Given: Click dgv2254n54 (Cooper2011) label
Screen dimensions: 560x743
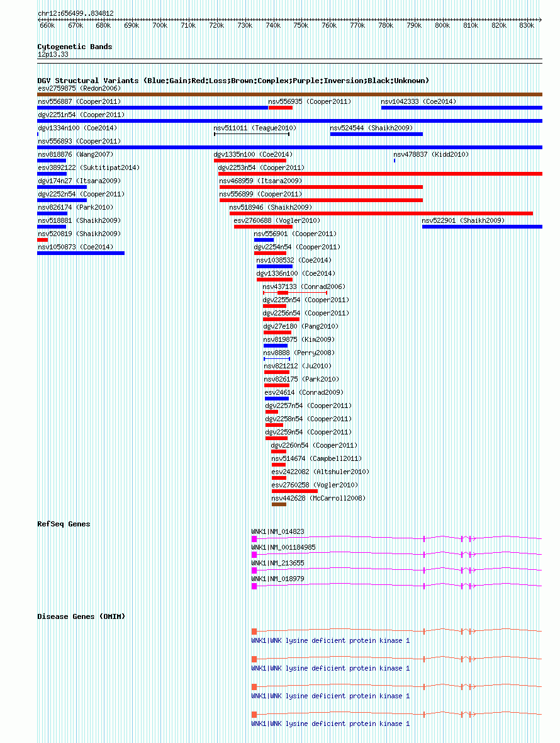Looking at the screenshot, I should tap(297, 248).
